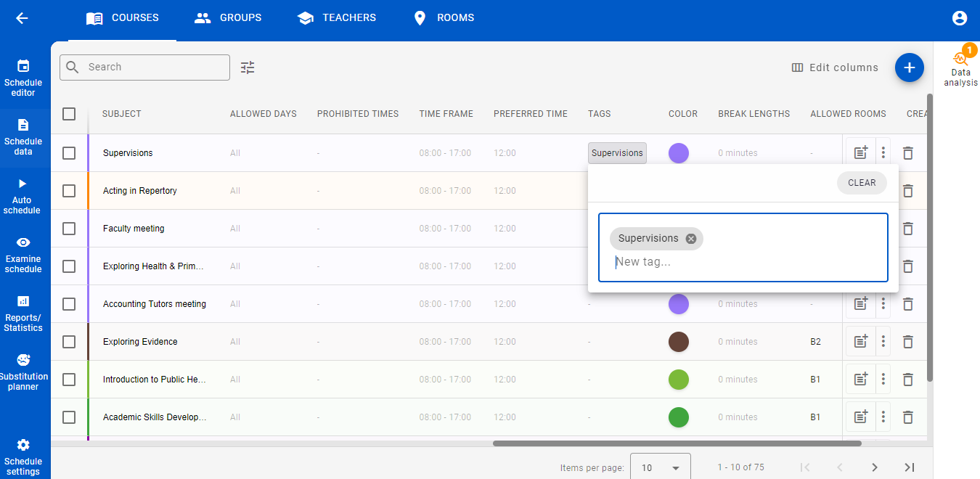Switch to the Teachers tab
The image size is (980, 479).
(336, 18)
